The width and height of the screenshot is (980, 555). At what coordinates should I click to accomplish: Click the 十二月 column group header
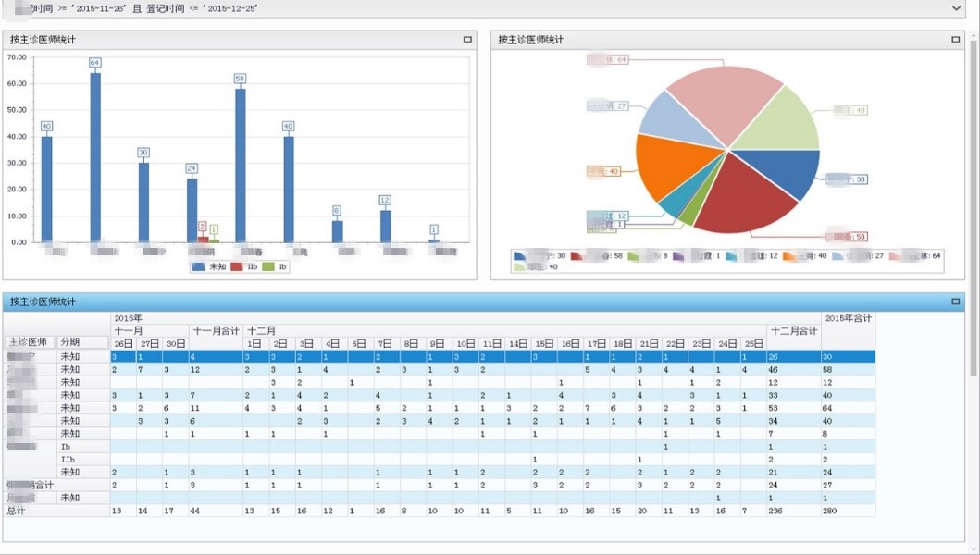pyautogui.click(x=260, y=330)
